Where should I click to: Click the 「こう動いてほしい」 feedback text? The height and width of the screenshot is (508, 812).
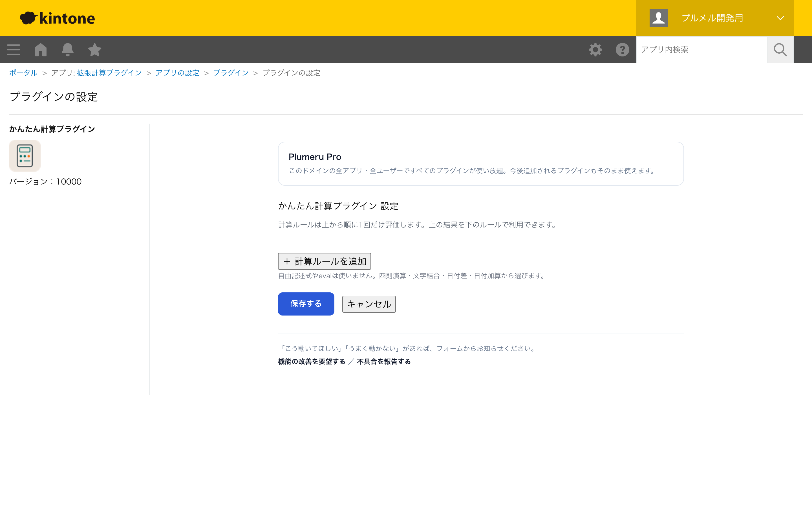pyautogui.click(x=408, y=349)
